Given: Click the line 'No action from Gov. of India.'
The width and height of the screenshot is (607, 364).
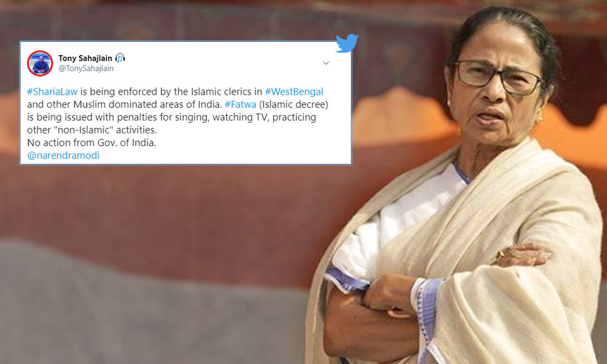Looking at the screenshot, I should click(x=92, y=143).
